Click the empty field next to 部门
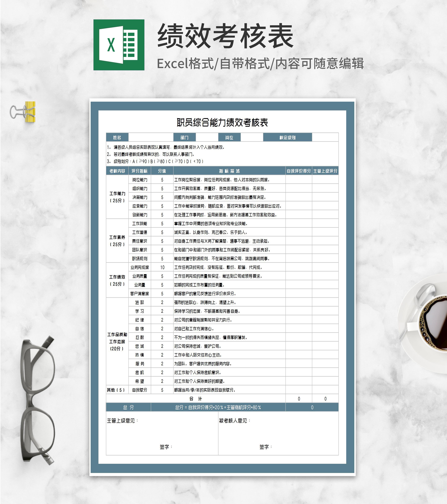 tap(207, 137)
